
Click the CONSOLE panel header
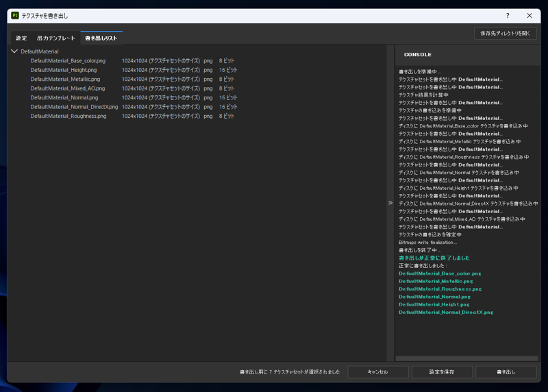(x=418, y=55)
